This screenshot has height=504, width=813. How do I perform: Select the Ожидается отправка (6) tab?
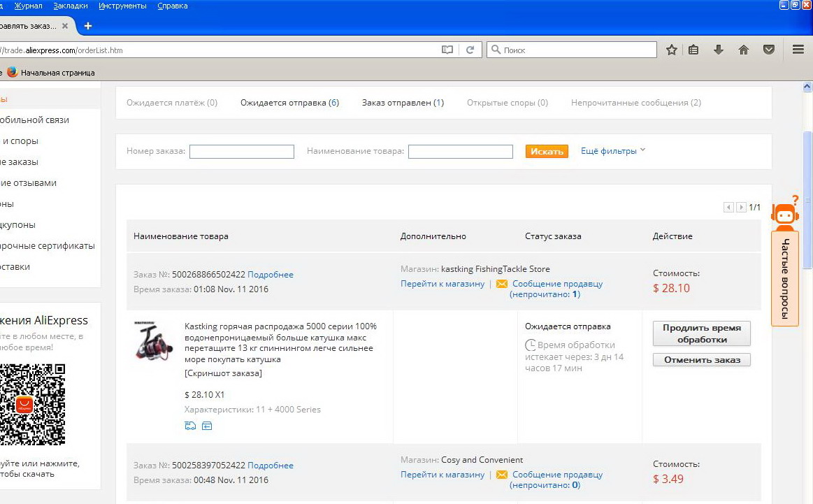[289, 103]
